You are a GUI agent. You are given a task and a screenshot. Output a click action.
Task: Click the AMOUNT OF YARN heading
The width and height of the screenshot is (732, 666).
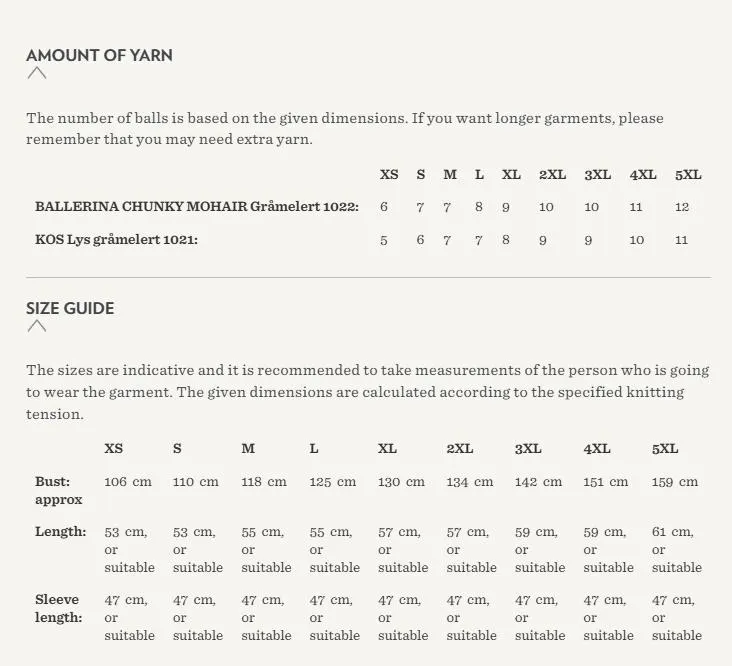[x=99, y=55]
